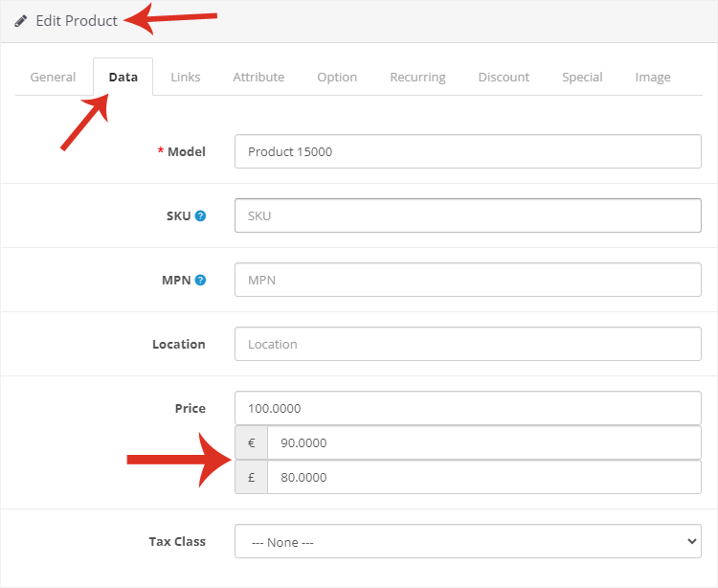
Task: Open the Special tab
Action: point(582,77)
